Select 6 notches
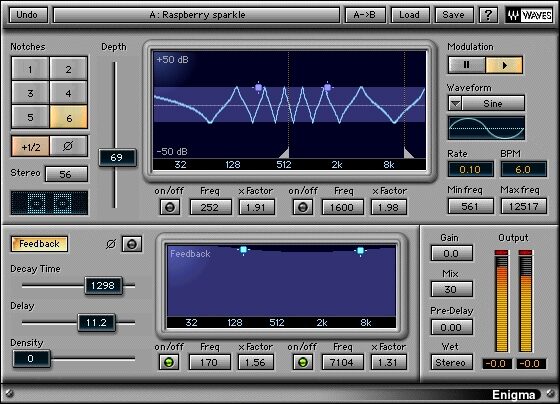560x404 pixels. coord(68,117)
